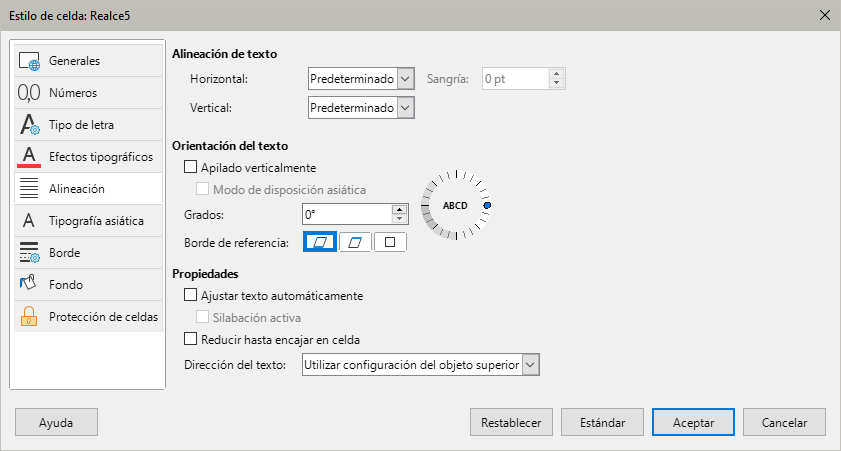Click the blue handle on rotation dial

[487, 205]
